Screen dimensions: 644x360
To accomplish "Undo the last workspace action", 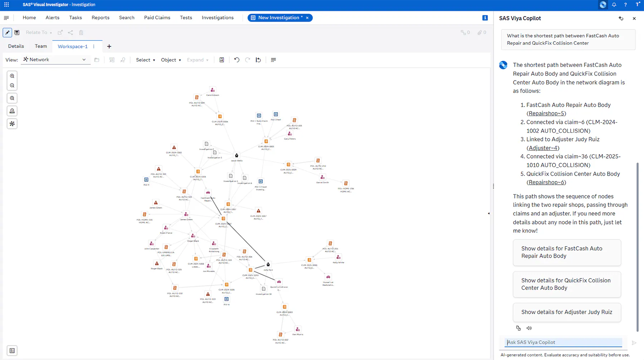I will (237, 60).
